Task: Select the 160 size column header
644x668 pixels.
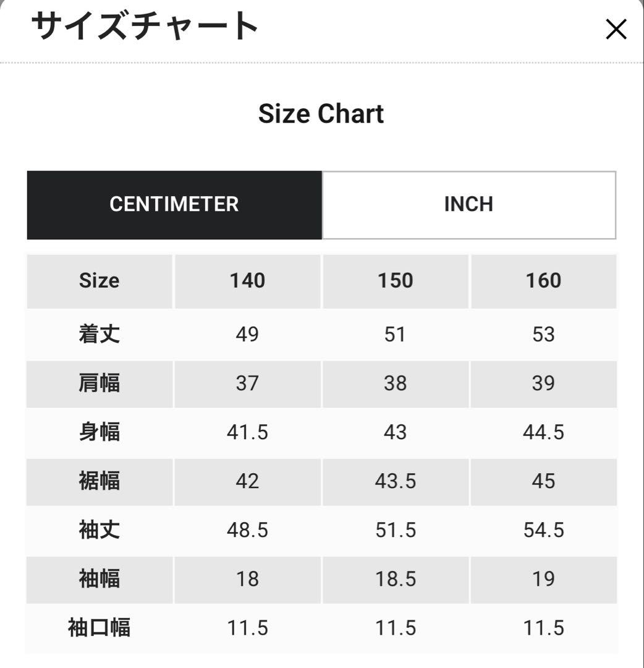Action: (x=543, y=281)
